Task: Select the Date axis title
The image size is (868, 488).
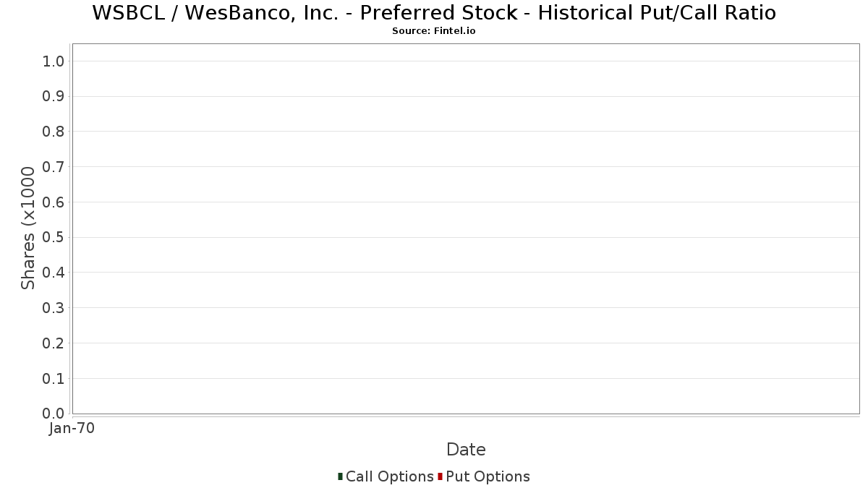Action: tap(466, 450)
